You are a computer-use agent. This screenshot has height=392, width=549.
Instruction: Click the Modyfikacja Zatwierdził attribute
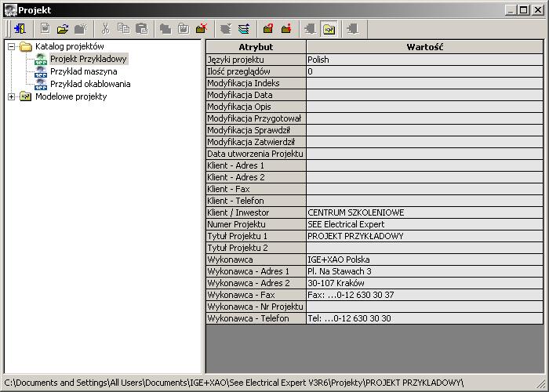pos(256,142)
